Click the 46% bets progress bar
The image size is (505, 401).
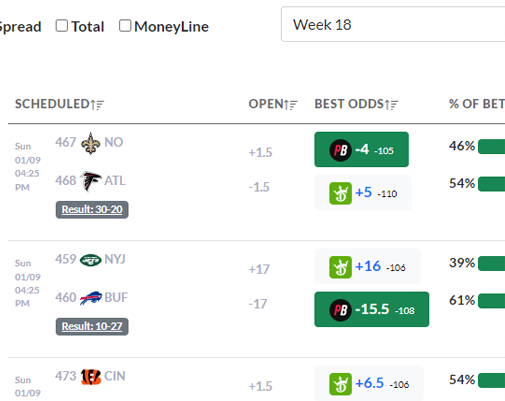(x=492, y=147)
